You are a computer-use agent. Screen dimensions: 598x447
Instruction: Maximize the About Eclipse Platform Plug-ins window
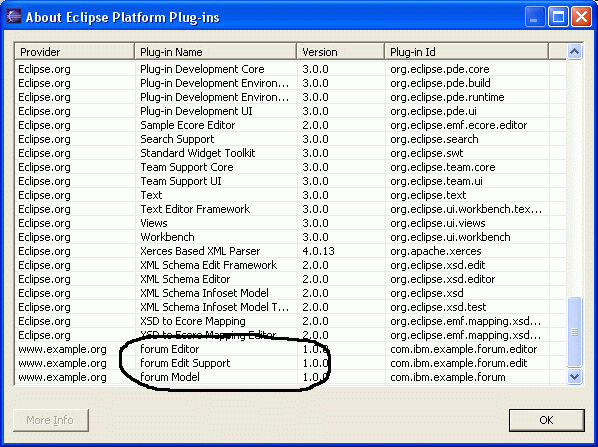coord(558,17)
